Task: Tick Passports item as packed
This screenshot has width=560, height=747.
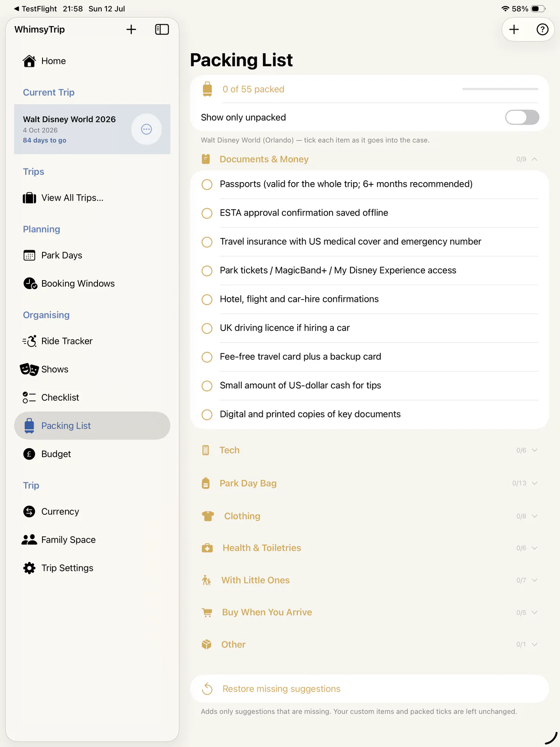Action: click(x=207, y=184)
